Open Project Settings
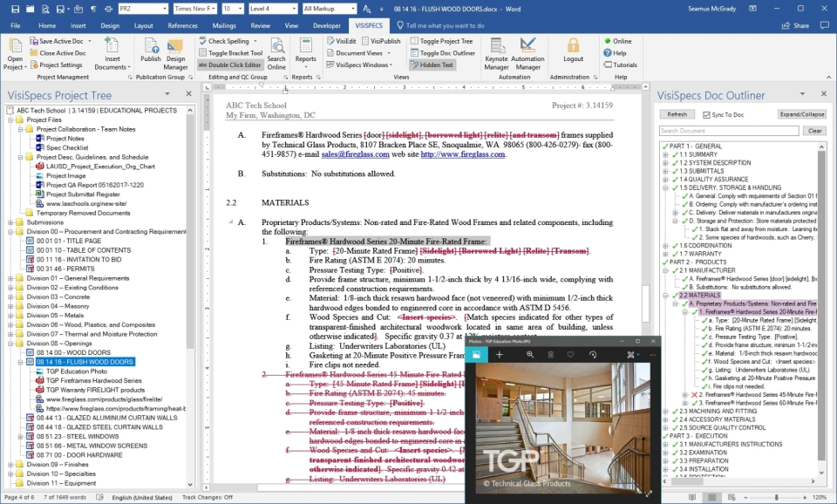Screen dimensions: 837x504 56,65
